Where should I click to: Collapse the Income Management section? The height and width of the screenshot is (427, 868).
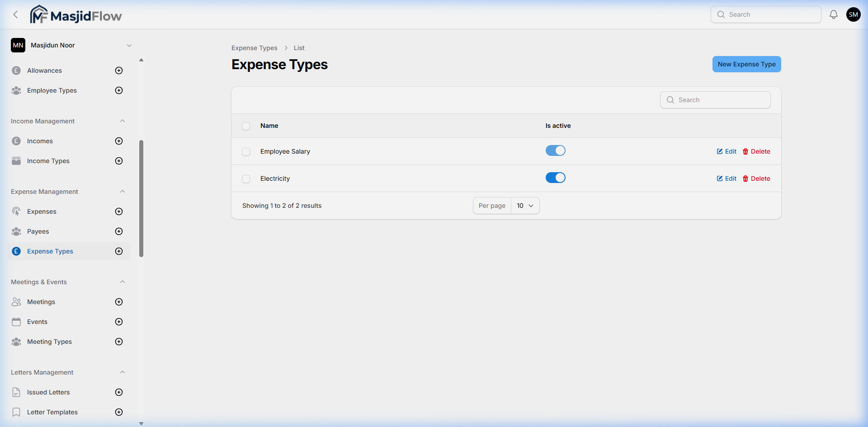point(123,121)
